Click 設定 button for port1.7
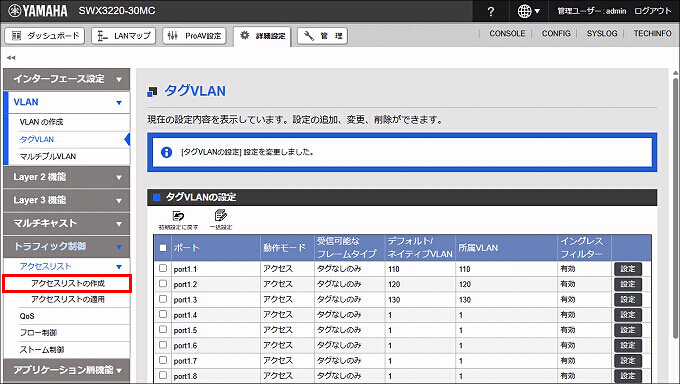Screen dimensions: 680x384 coord(628,361)
